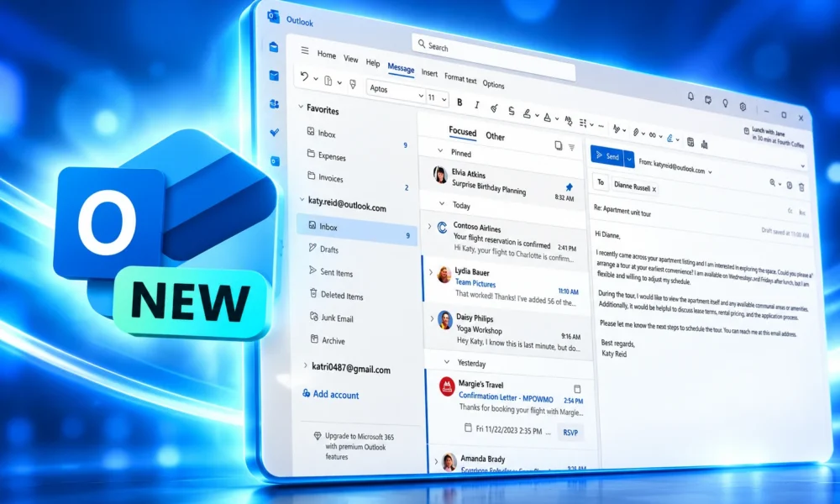
Task: Click the discard draft trash icon
Action: 801,187
